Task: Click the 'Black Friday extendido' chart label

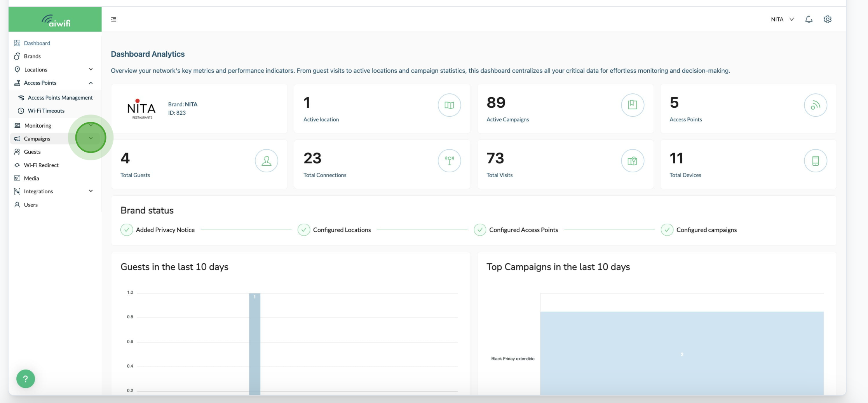Action: pos(512,359)
